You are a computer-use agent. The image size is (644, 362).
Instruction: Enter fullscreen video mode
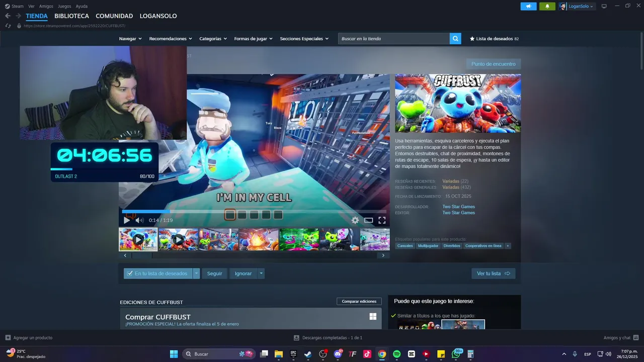click(x=382, y=220)
